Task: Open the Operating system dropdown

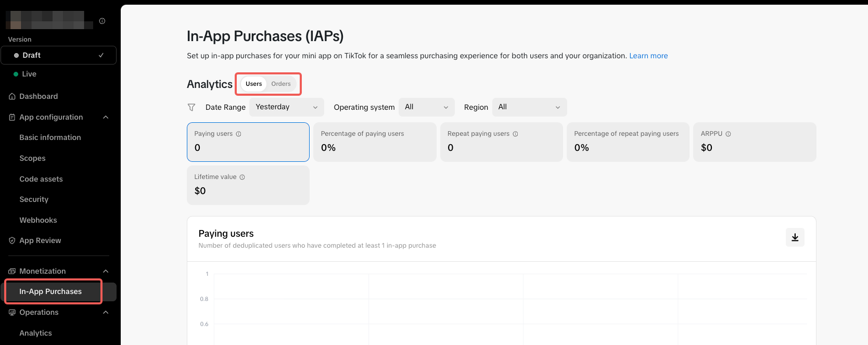Action: click(x=426, y=107)
